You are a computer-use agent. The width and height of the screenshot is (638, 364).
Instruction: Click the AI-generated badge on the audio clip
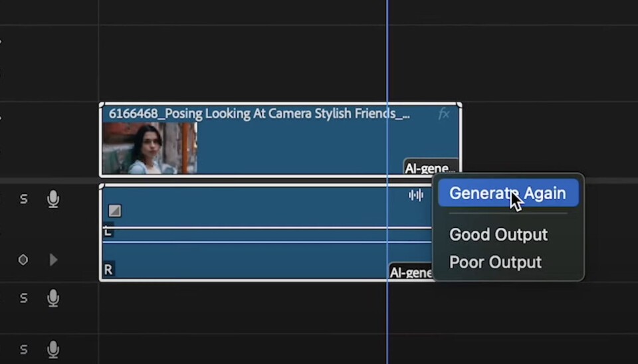pos(411,272)
